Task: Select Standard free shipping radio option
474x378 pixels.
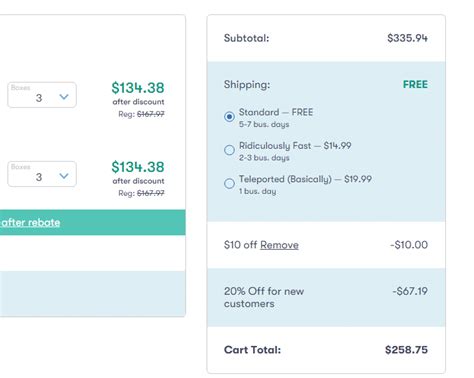Action: click(229, 117)
